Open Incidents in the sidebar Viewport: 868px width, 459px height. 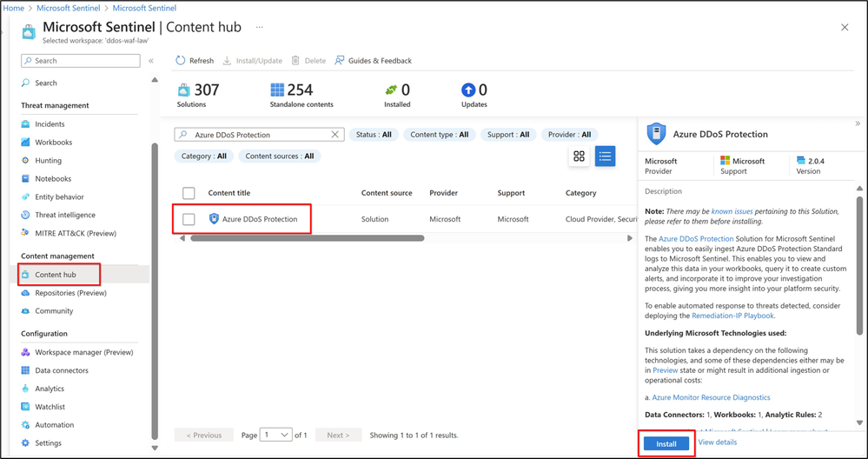tap(50, 124)
